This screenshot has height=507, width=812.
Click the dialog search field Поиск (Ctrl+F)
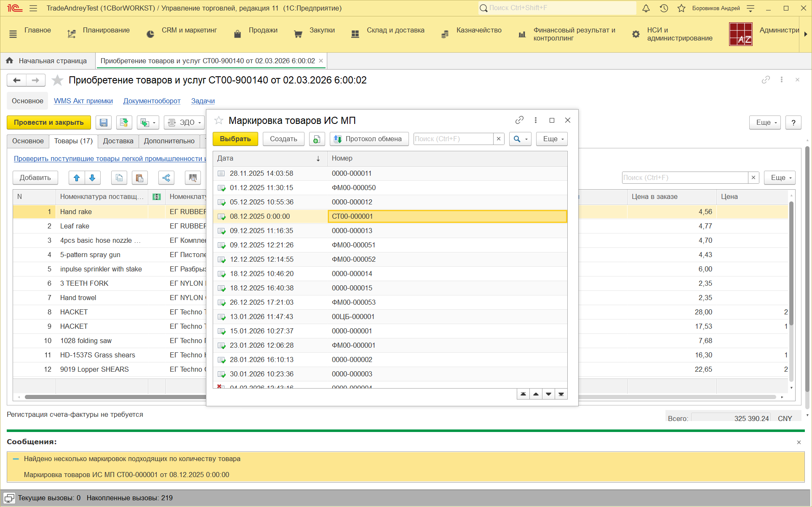pyautogui.click(x=453, y=139)
